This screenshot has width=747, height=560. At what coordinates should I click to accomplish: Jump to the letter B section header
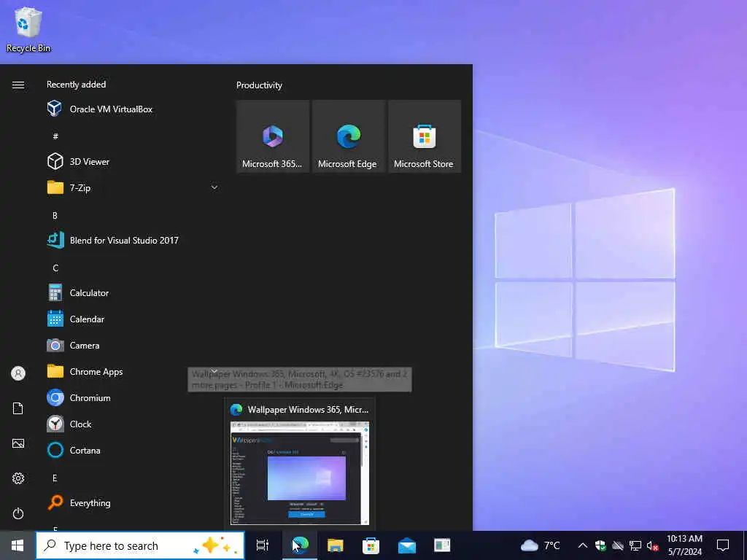point(55,216)
